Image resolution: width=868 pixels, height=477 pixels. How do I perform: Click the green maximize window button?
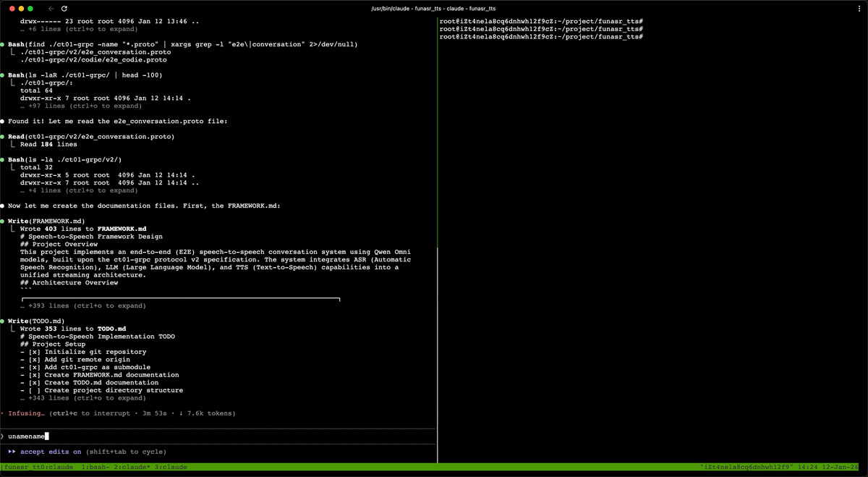[x=30, y=8]
